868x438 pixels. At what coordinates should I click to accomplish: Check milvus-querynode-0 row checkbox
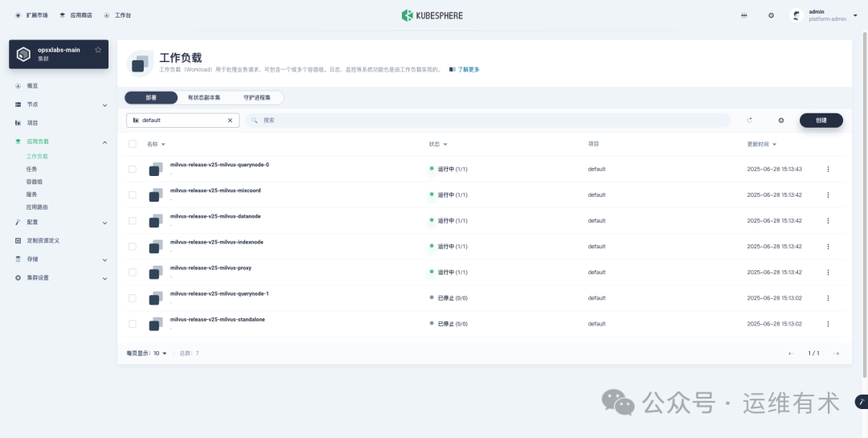point(133,170)
